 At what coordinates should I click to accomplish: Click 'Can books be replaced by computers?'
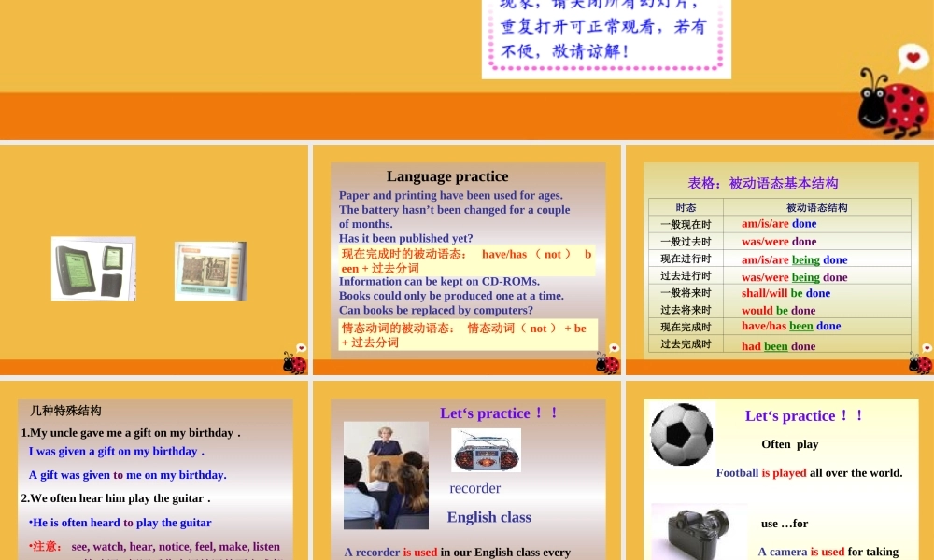pos(436,310)
